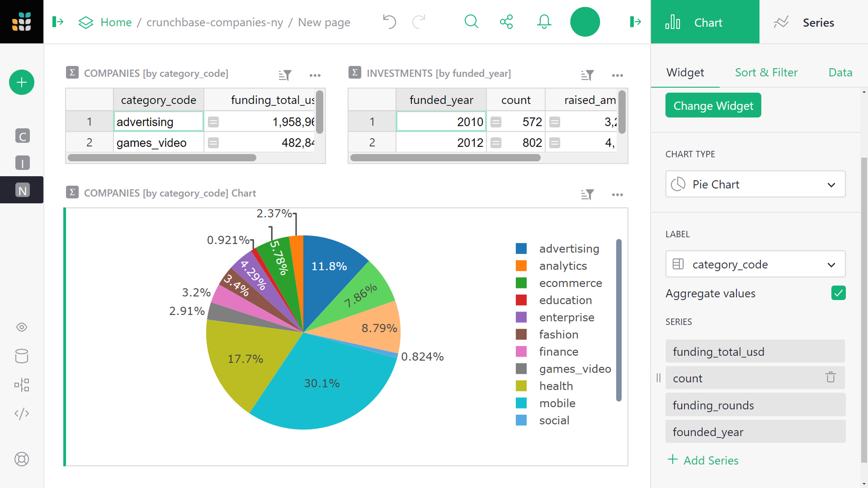Delete the count series trash icon
Image resolution: width=868 pixels, height=488 pixels.
[x=830, y=377]
